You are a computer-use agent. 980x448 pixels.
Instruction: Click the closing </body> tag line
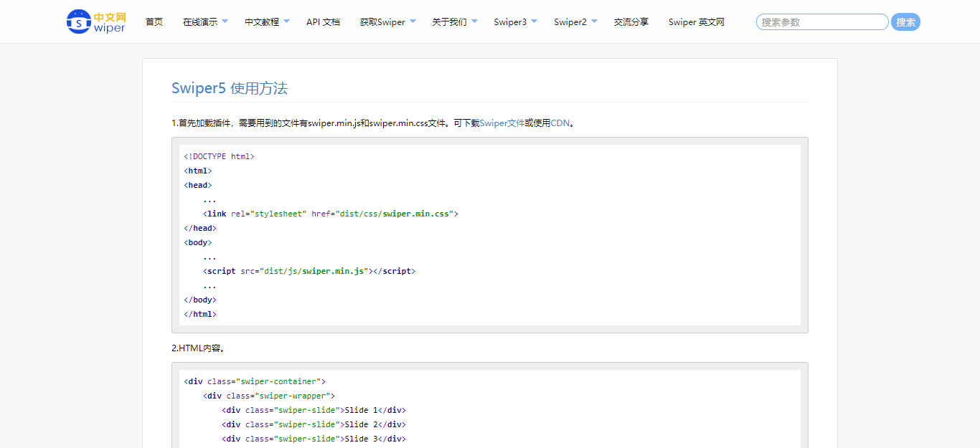(200, 300)
